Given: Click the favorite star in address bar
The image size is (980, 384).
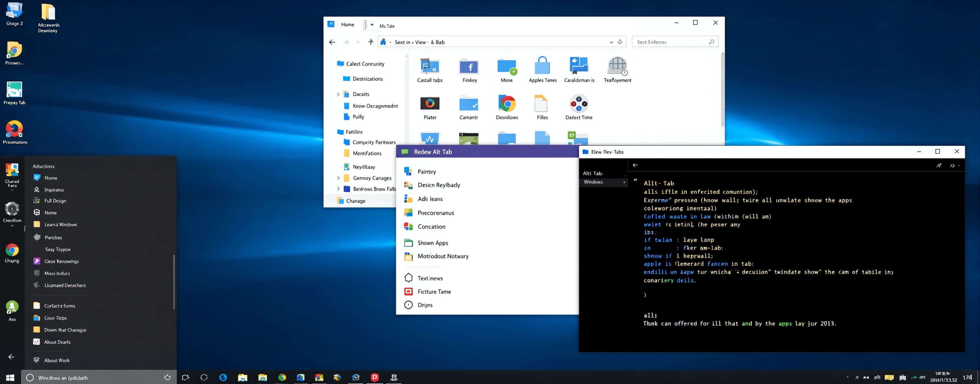Looking at the screenshot, I should [x=620, y=42].
